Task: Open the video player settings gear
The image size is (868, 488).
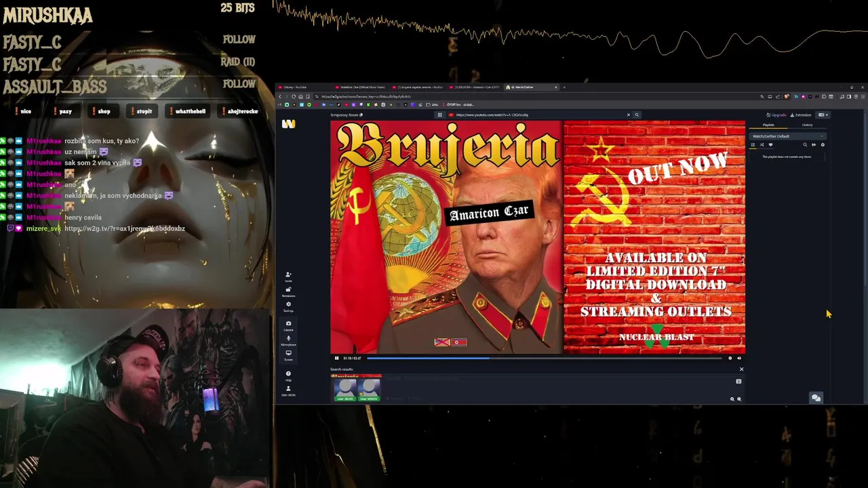Action: pos(730,358)
